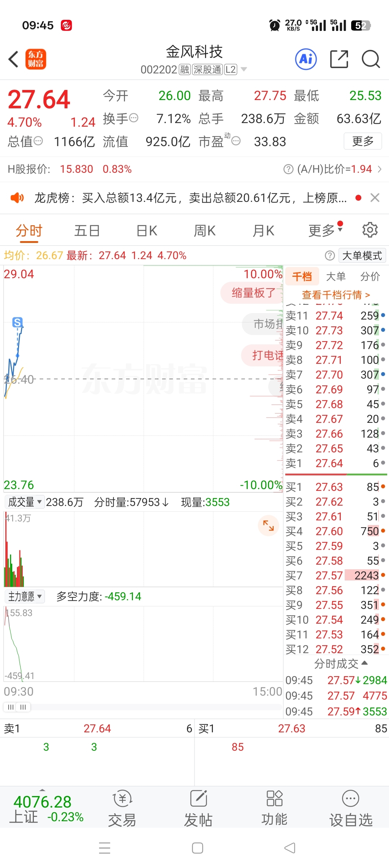The image size is (389, 868).
Task: Switch to the 日K tab
Action: point(147,230)
